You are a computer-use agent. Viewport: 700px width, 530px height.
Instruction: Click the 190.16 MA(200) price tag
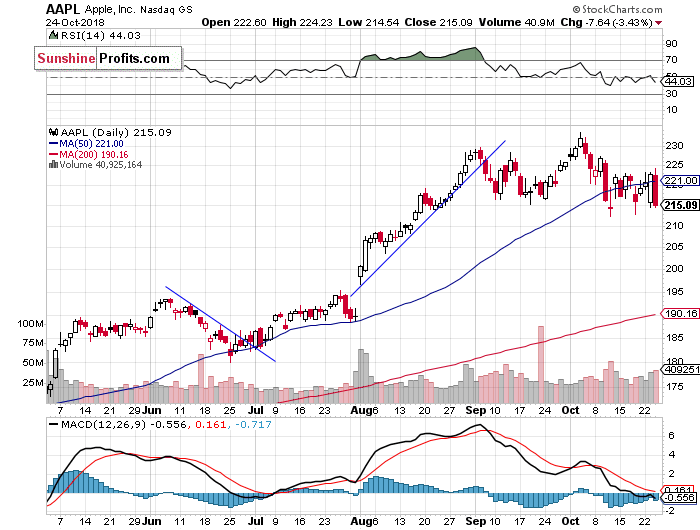tap(680, 313)
